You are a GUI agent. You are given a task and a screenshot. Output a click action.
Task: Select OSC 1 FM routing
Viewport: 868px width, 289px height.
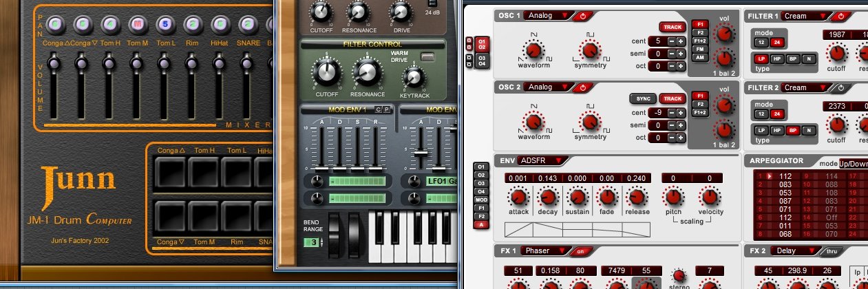(x=701, y=49)
